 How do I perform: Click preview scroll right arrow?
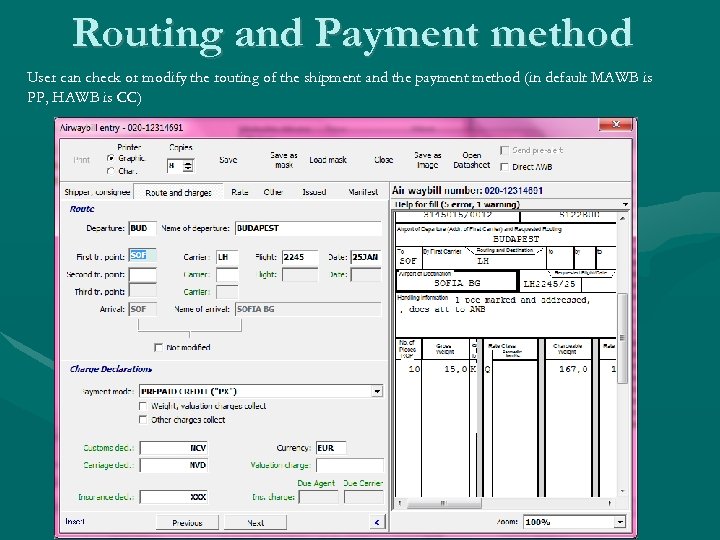pyautogui.click(x=610, y=503)
